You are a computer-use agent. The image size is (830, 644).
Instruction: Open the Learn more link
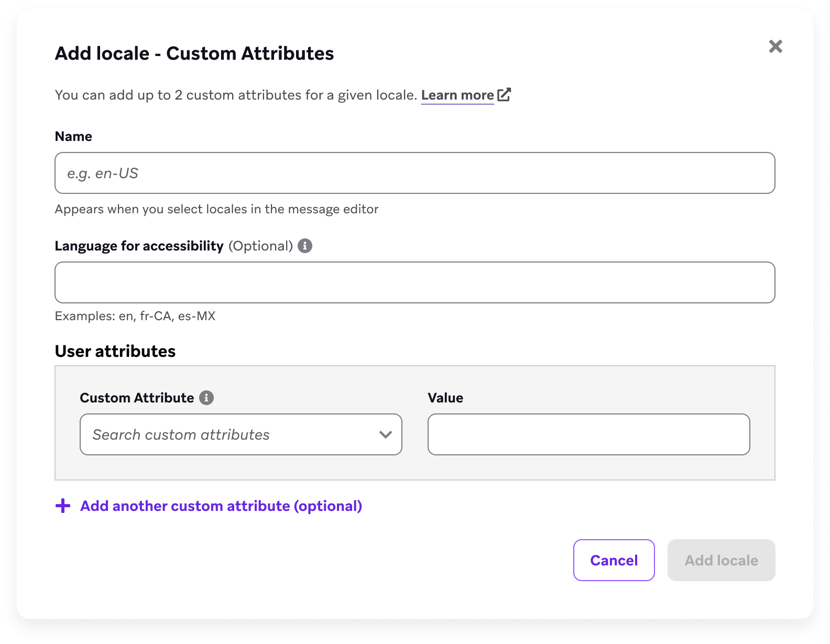[457, 95]
